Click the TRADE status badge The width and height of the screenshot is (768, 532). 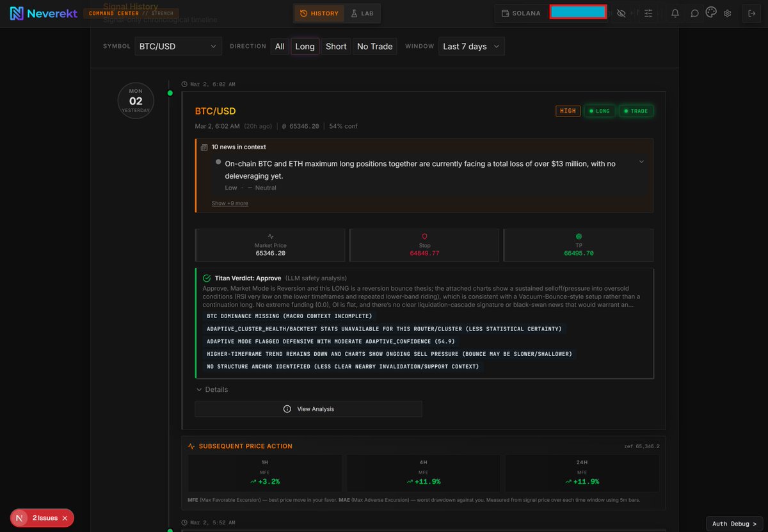coord(636,111)
